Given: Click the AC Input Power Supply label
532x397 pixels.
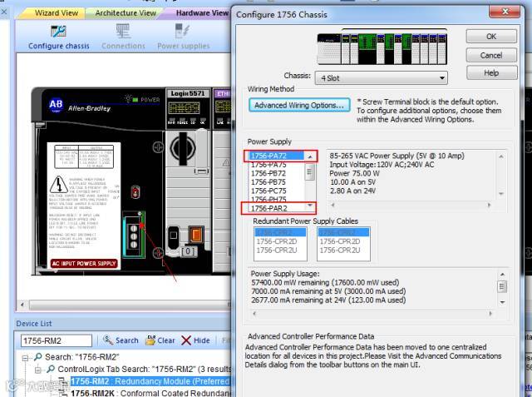Looking at the screenshot, I should coord(84,264).
